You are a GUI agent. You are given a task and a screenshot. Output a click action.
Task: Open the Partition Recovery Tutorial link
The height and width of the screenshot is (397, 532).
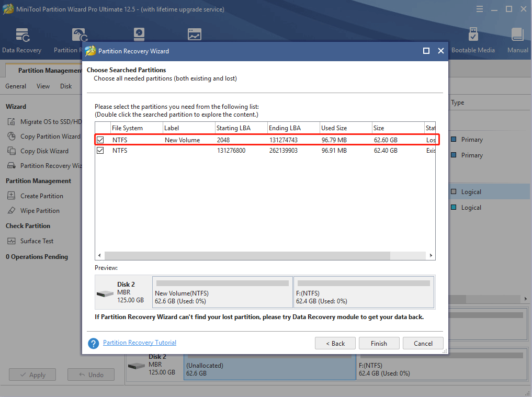coord(140,343)
